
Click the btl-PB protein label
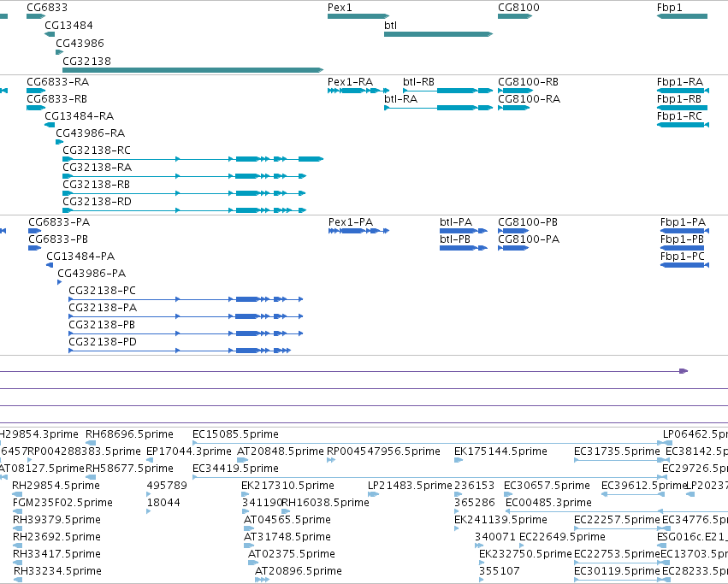click(x=455, y=239)
